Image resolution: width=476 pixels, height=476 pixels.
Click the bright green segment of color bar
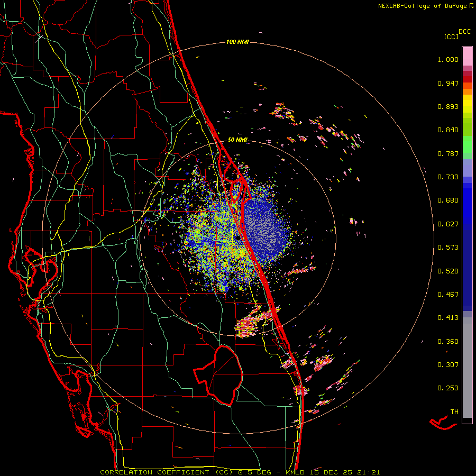coord(467,144)
